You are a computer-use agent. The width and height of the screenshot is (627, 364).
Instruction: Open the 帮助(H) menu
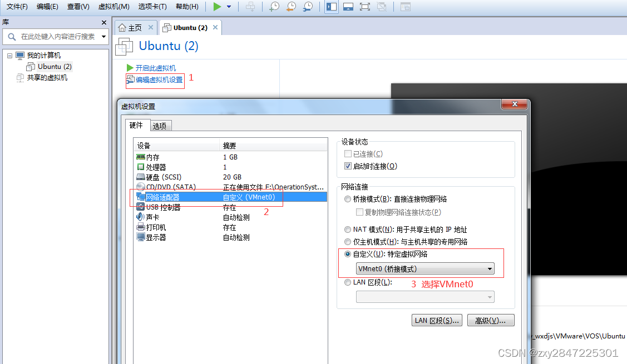click(x=187, y=7)
